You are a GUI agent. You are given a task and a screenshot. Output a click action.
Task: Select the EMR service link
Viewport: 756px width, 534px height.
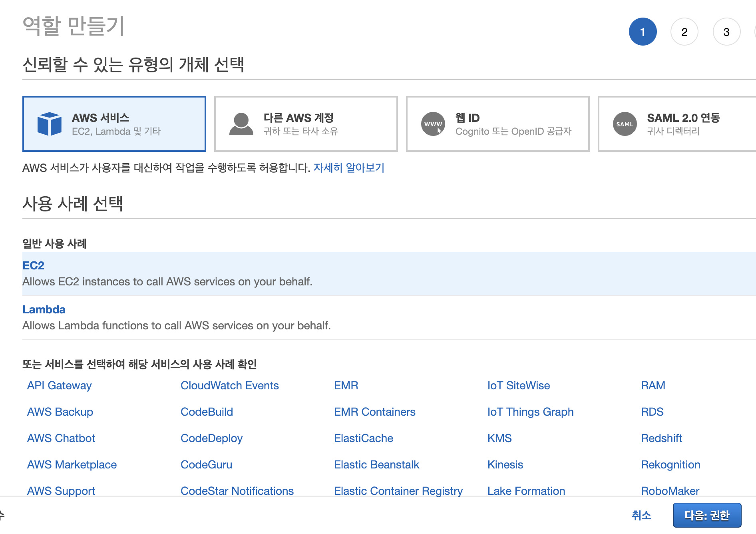click(x=346, y=385)
